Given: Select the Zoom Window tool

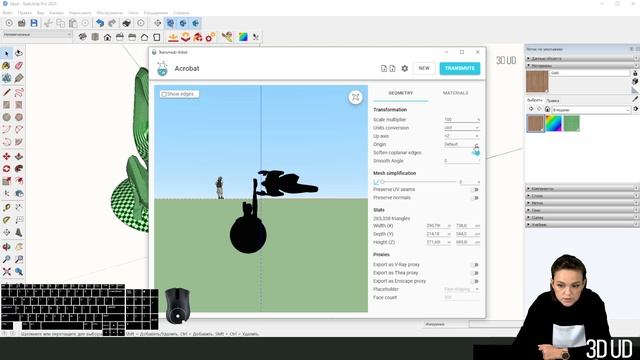Looking at the screenshot, I should point(19,259).
